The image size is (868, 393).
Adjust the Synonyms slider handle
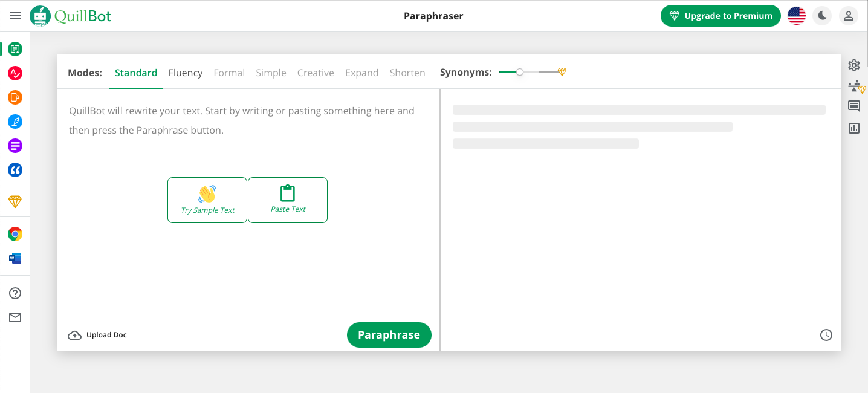point(520,72)
